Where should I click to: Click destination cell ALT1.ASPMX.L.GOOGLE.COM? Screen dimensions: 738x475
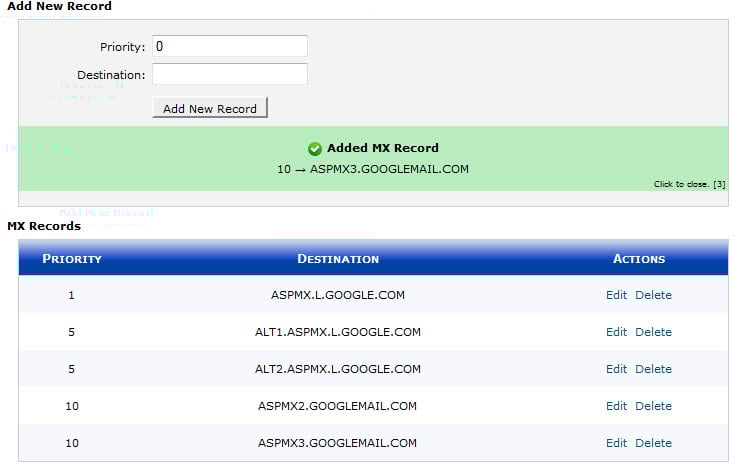pos(337,332)
